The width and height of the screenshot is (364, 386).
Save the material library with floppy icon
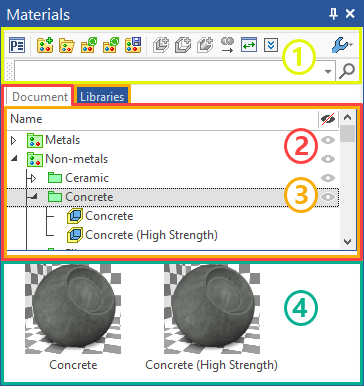pos(133,45)
